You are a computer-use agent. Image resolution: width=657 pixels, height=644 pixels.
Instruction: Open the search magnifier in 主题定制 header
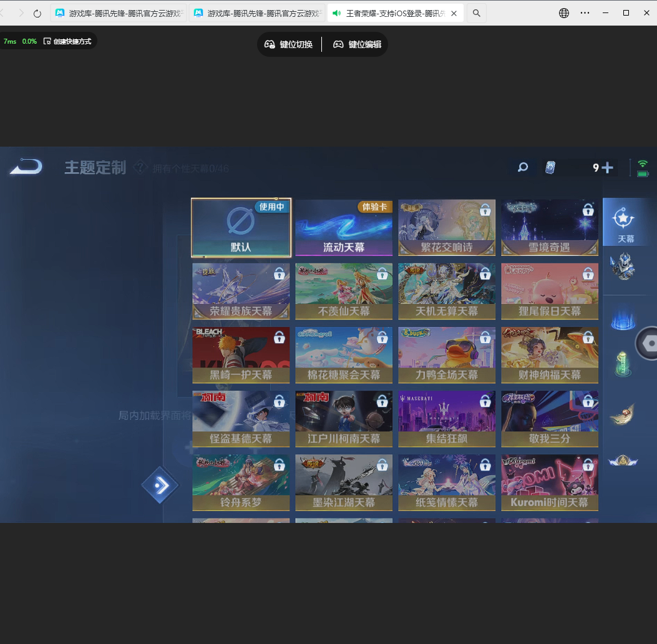pos(522,167)
